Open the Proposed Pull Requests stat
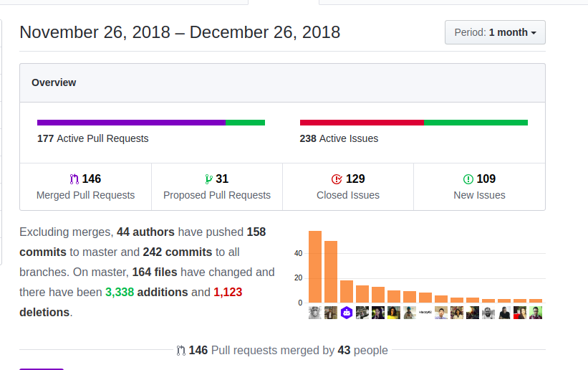 217,186
